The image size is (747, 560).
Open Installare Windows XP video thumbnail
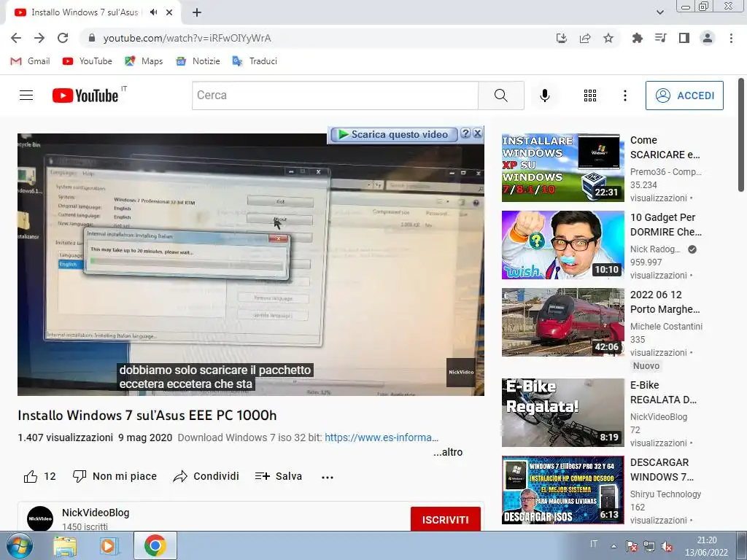pyautogui.click(x=562, y=168)
